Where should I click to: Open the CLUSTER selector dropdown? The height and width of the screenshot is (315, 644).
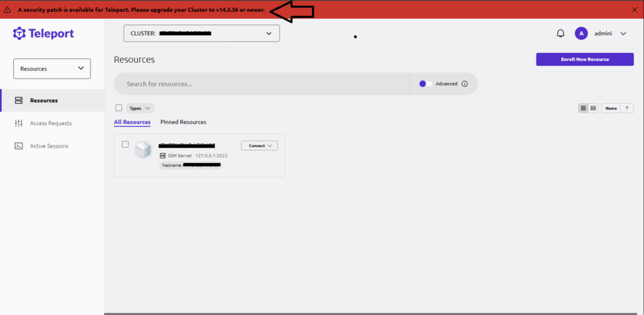pos(201,33)
